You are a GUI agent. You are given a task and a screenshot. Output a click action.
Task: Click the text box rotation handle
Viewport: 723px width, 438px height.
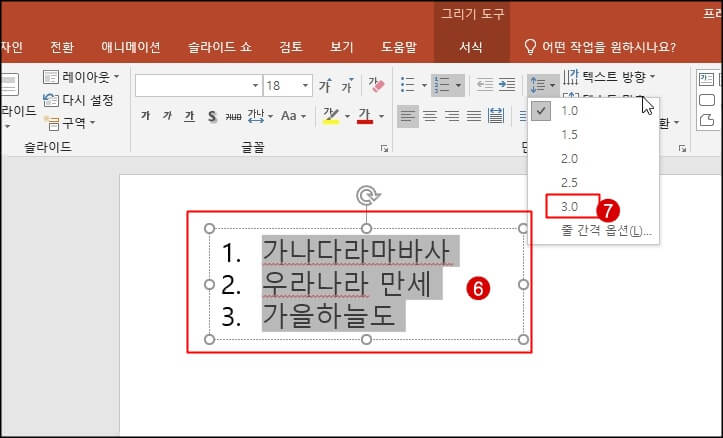click(367, 195)
